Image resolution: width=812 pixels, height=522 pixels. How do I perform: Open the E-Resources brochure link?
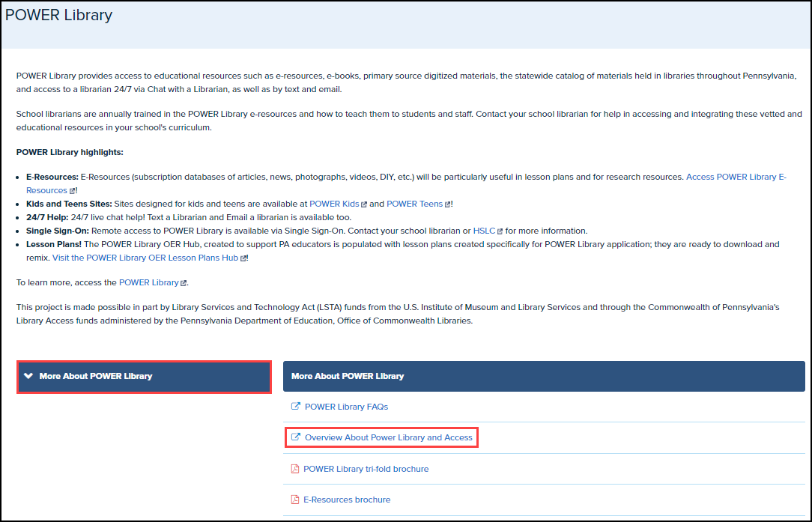tap(346, 500)
